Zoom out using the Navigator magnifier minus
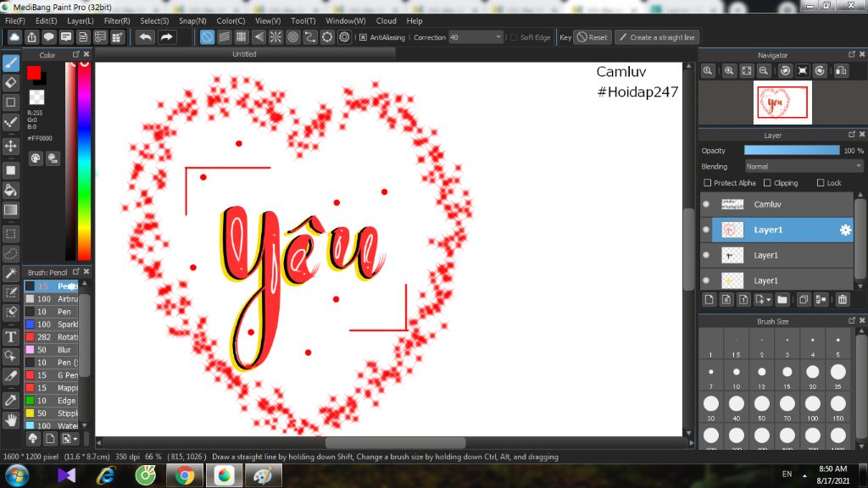The width and height of the screenshot is (868, 488). [764, 71]
